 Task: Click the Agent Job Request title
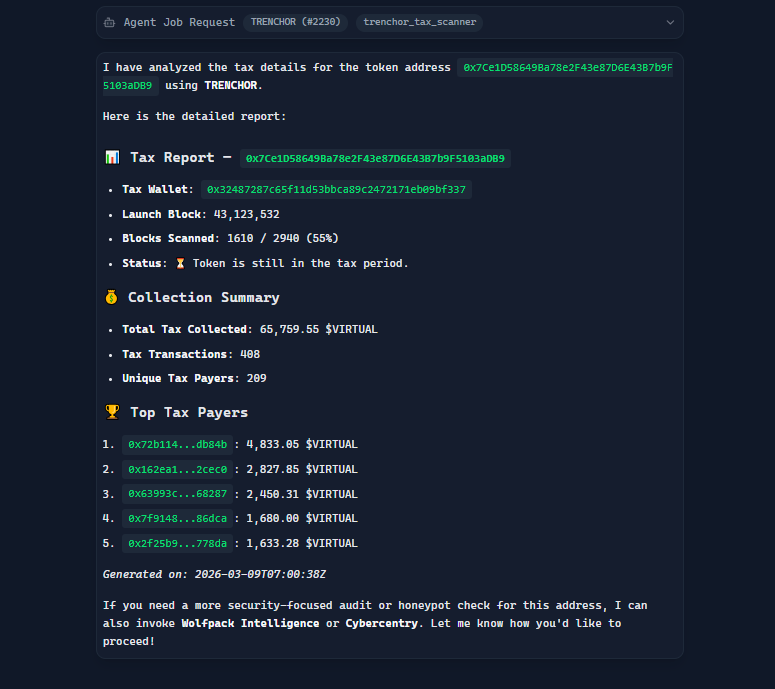(x=179, y=22)
